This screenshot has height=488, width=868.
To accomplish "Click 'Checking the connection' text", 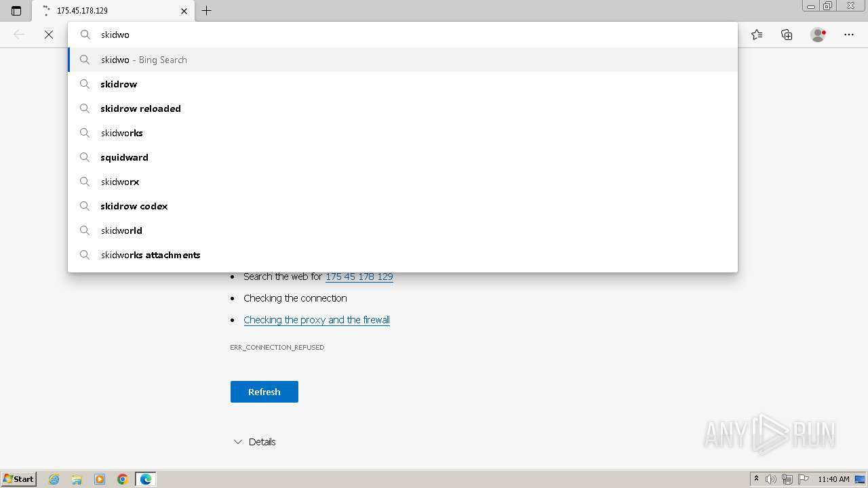I will coord(295,298).
